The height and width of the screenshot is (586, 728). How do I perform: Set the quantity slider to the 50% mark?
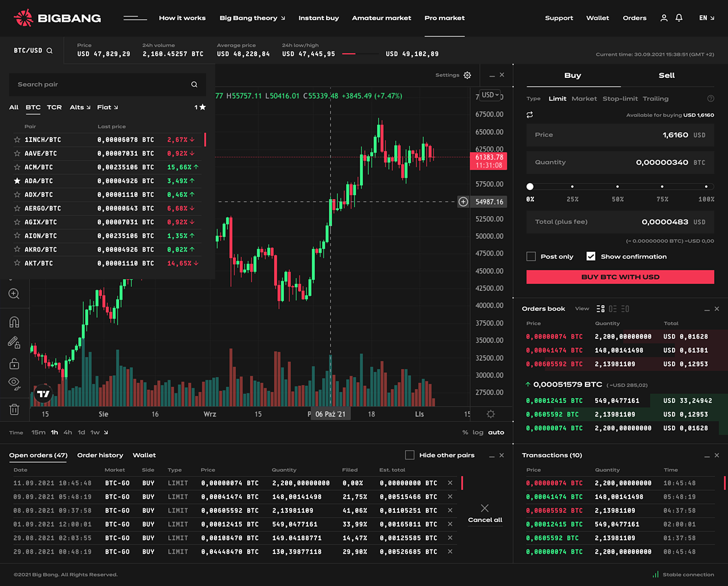618,187
